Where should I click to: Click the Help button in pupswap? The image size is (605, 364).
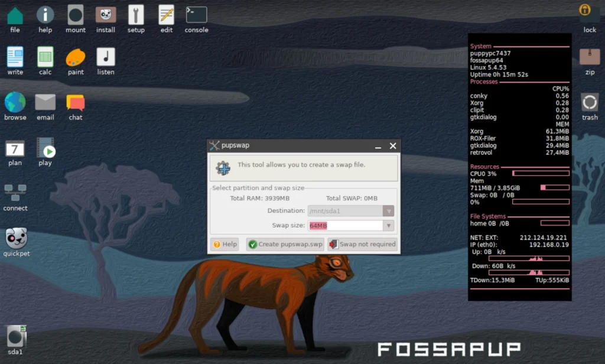(x=225, y=244)
